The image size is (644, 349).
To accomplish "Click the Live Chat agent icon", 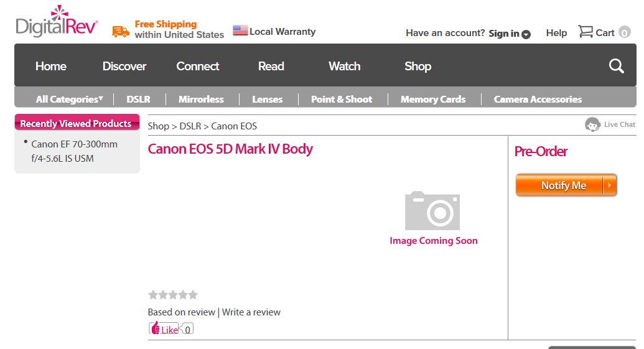I will coord(592,124).
